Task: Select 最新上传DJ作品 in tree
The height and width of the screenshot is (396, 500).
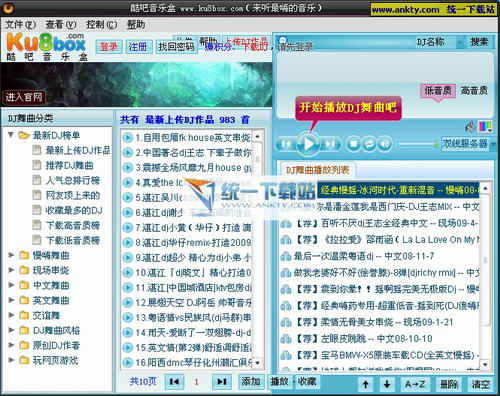Action: tap(78, 150)
